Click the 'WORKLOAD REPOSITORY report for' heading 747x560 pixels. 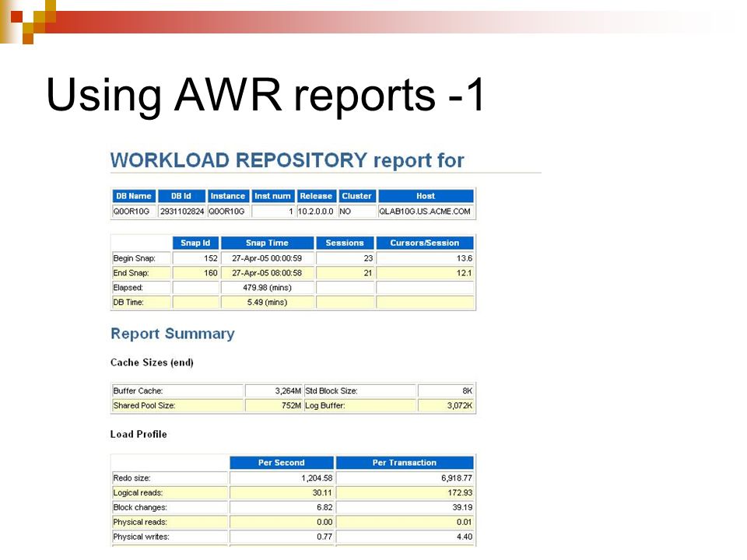[x=287, y=160]
